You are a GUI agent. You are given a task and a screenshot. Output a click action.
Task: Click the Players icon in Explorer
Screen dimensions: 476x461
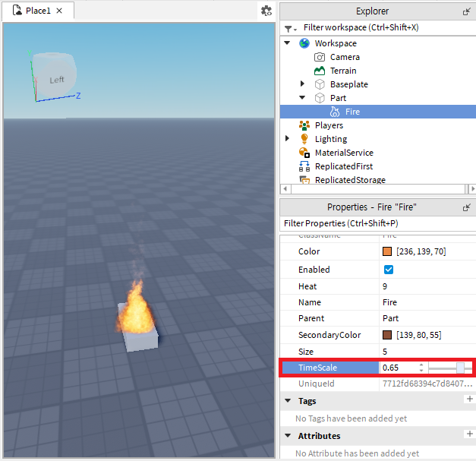pyautogui.click(x=304, y=125)
